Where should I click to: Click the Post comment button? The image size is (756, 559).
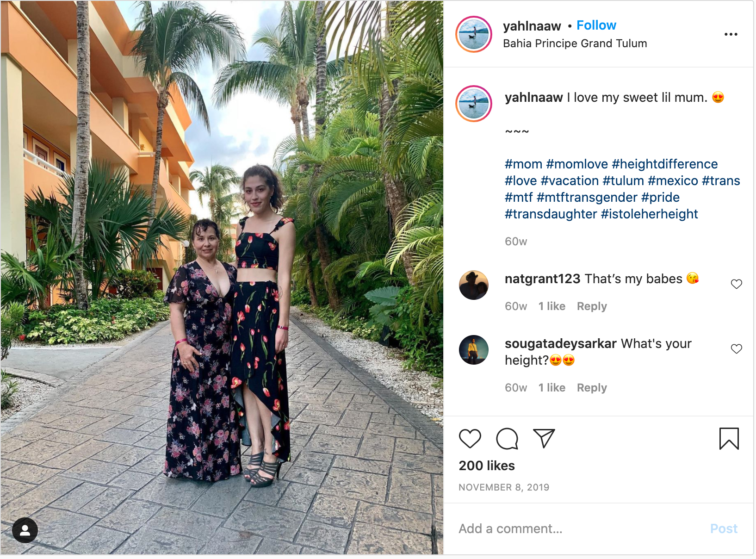(724, 528)
